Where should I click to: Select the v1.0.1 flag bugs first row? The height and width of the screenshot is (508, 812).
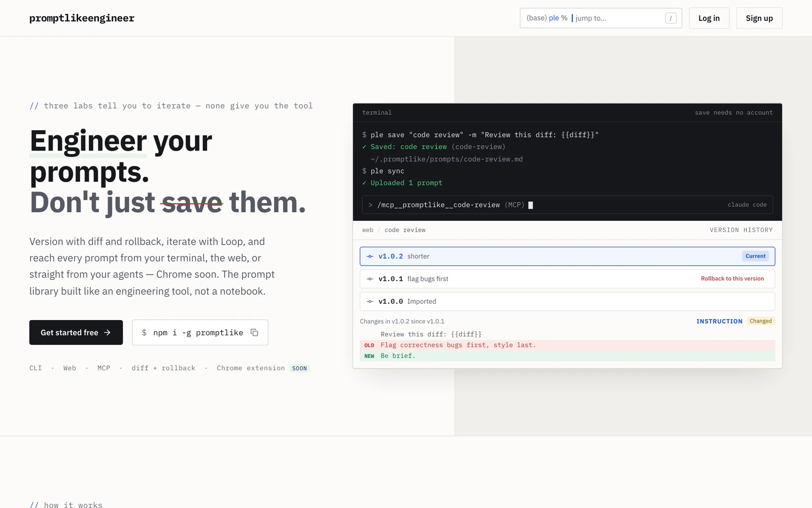(567, 279)
